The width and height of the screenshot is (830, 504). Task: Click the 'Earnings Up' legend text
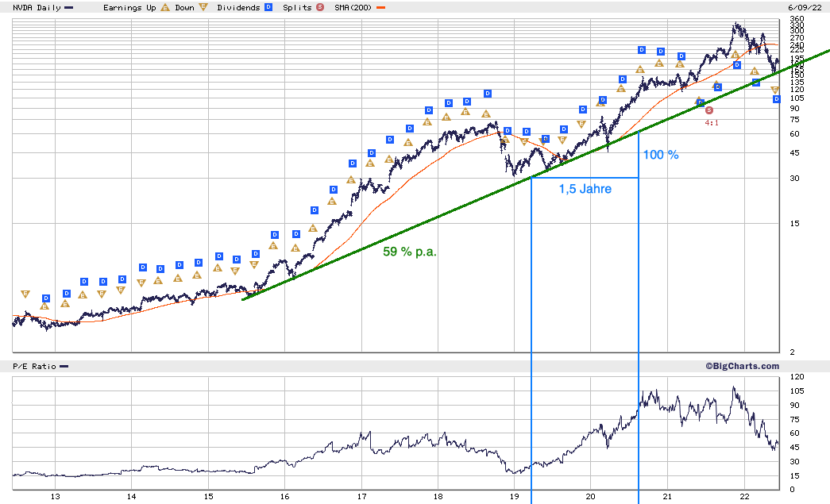point(129,8)
